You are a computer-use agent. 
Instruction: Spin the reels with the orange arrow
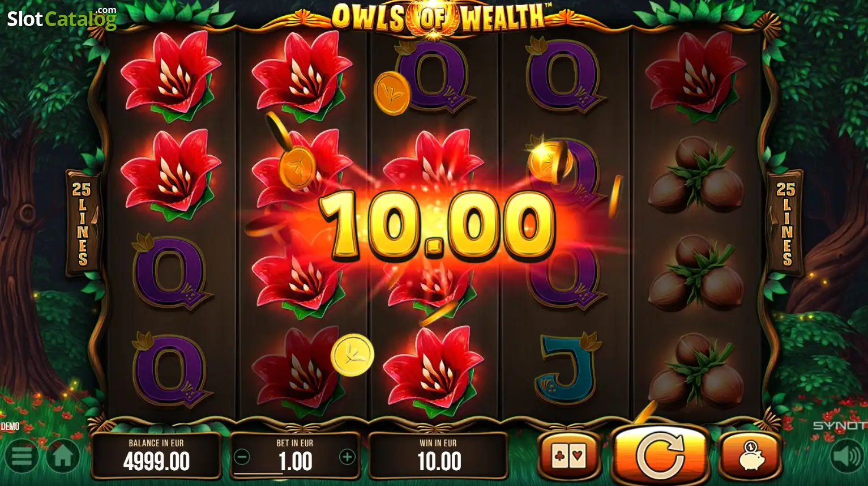tap(660, 454)
